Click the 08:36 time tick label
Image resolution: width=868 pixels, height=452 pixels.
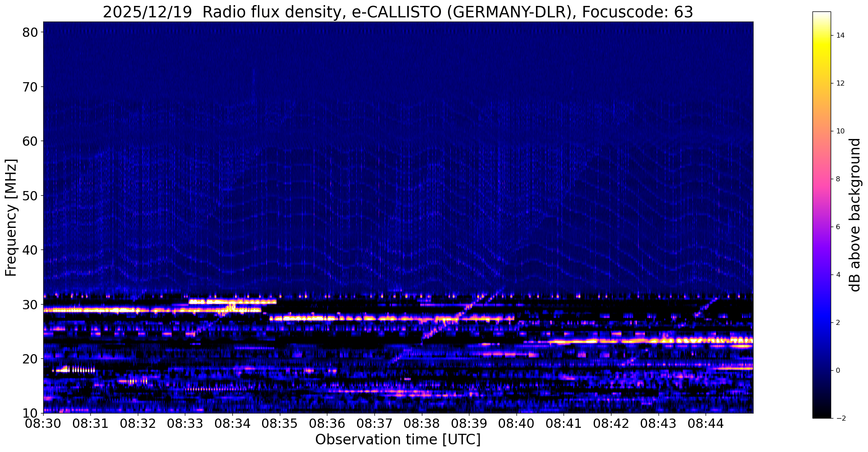[327, 423]
